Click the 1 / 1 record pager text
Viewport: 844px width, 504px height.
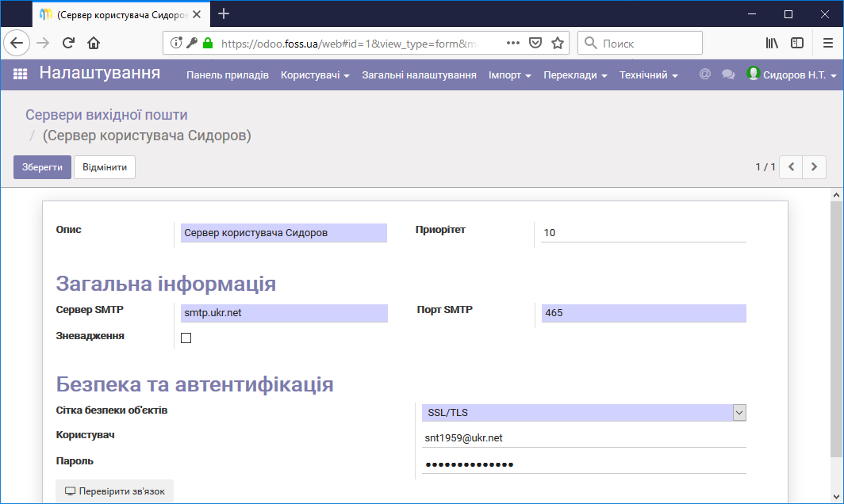point(765,166)
